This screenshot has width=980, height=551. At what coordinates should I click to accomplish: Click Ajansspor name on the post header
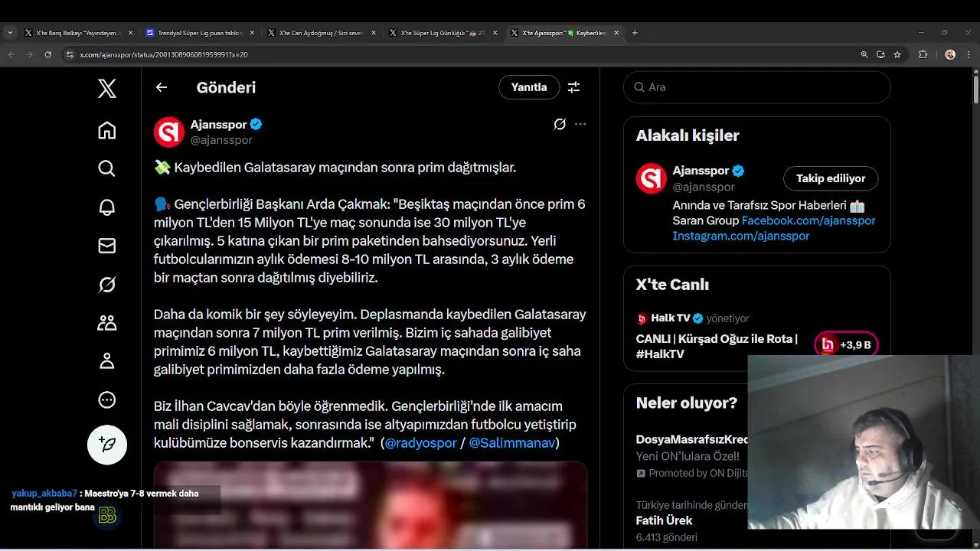pyautogui.click(x=218, y=124)
